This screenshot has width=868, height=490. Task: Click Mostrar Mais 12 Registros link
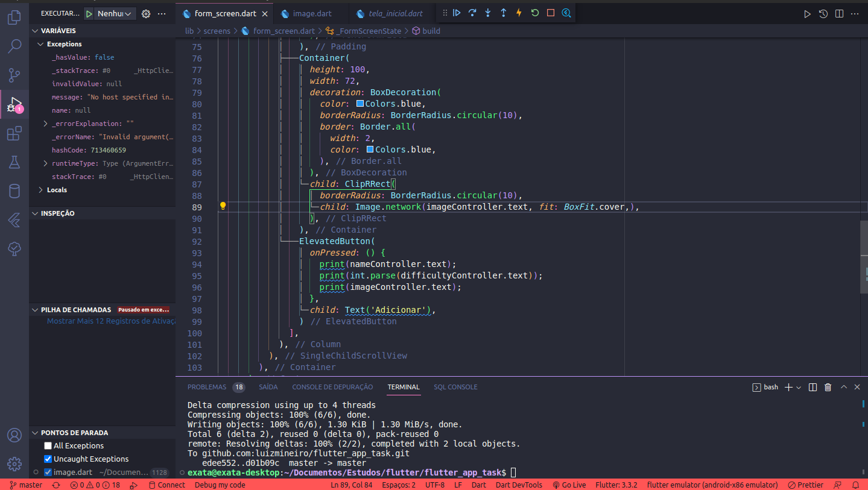pos(111,321)
